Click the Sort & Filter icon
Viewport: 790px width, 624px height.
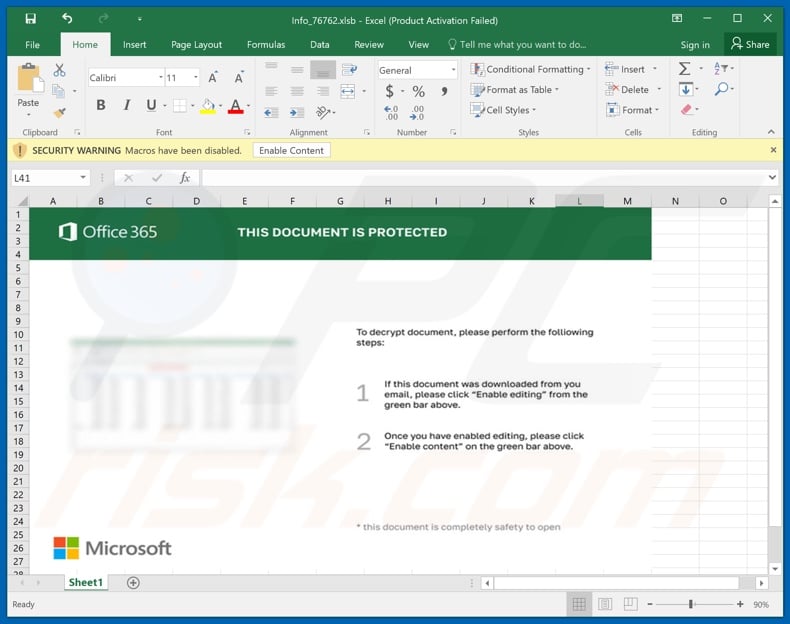[720, 68]
